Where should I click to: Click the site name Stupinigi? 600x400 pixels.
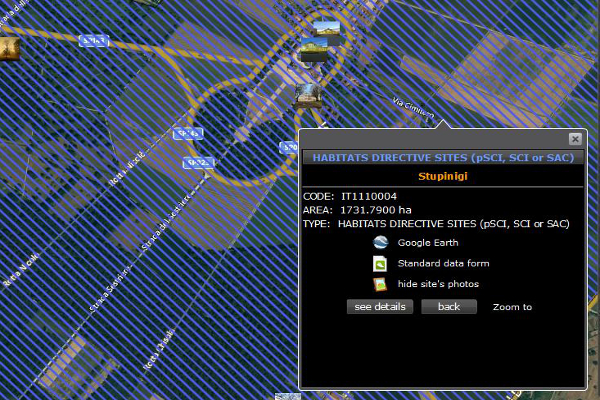[x=443, y=176]
